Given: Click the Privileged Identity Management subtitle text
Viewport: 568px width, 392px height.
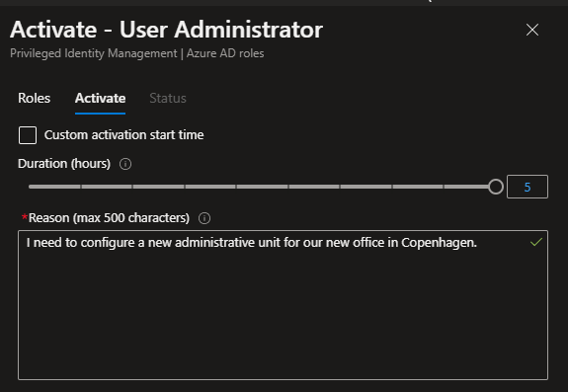Looking at the screenshot, I should click(94, 53).
